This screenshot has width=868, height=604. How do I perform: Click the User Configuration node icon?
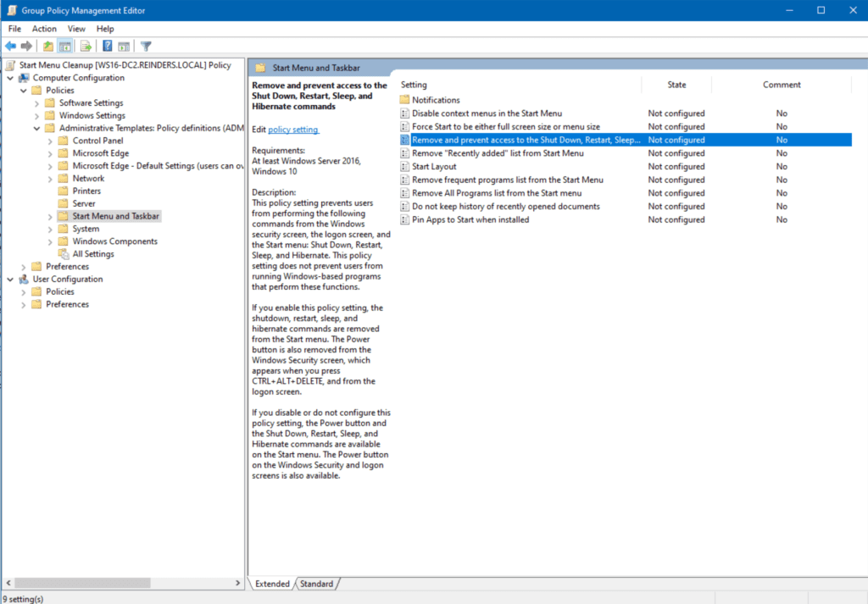[x=24, y=280]
